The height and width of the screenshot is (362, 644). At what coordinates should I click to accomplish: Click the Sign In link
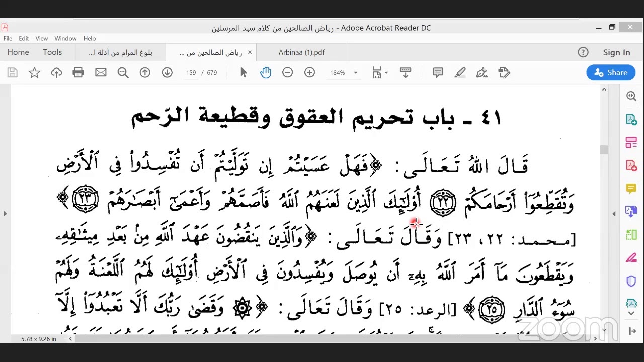(616, 52)
